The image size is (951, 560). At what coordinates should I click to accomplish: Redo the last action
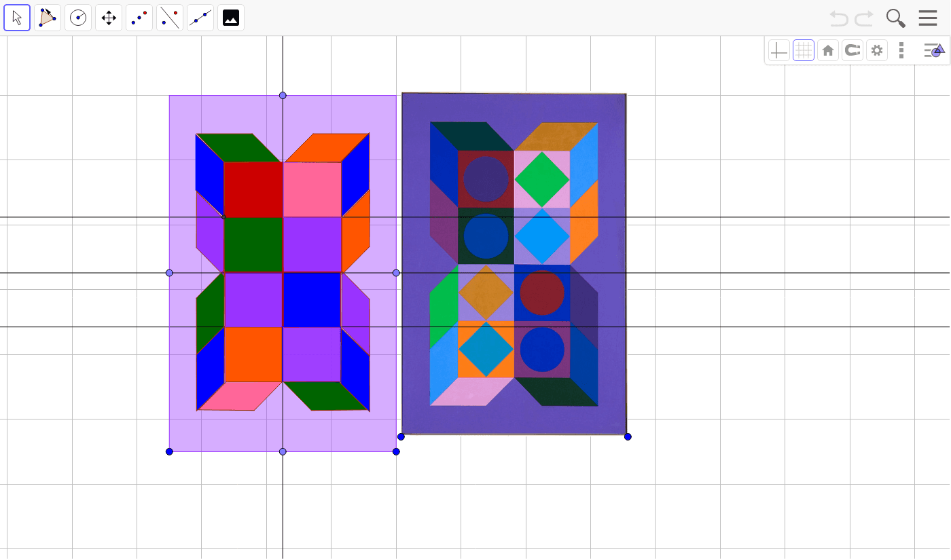(864, 18)
